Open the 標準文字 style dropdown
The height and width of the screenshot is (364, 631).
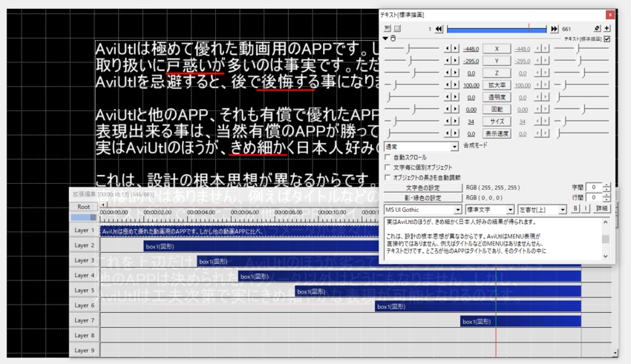click(490, 210)
